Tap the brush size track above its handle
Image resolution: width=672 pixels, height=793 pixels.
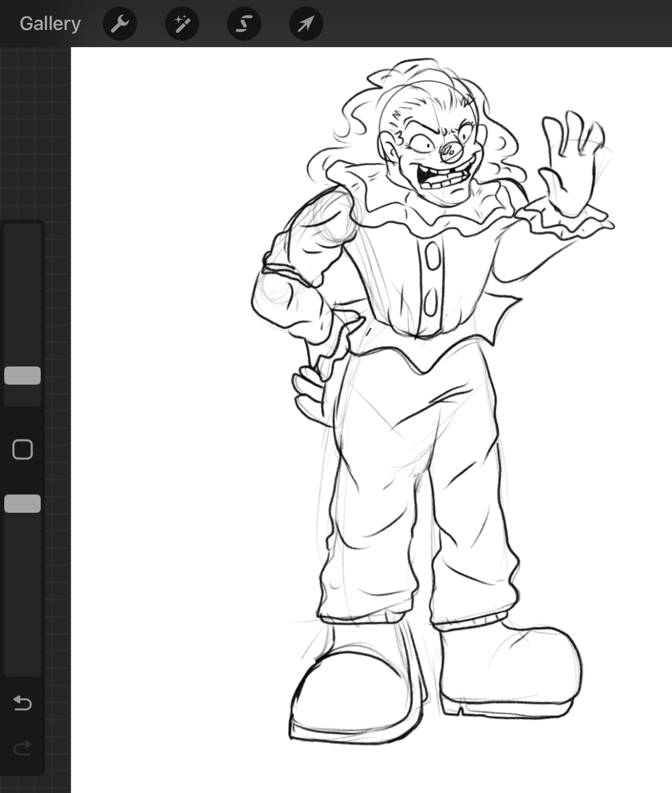point(22,295)
